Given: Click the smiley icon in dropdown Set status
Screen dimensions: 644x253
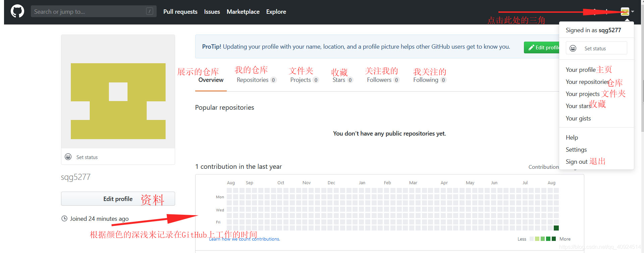Looking at the screenshot, I should click(x=573, y=48).
